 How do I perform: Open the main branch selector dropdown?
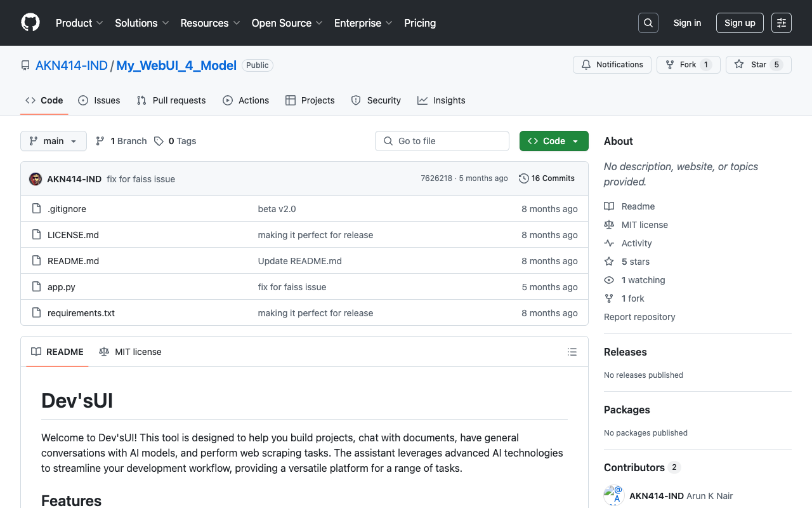tap(53, 141)
